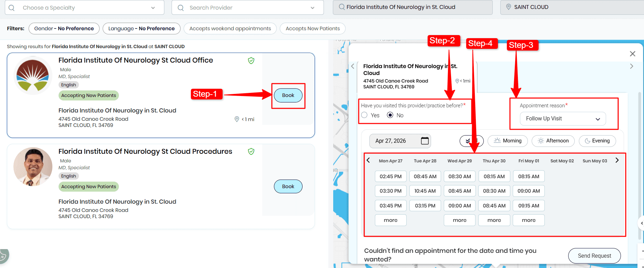Click the Send Request button

pyautogui.click(x=594, y=256)
